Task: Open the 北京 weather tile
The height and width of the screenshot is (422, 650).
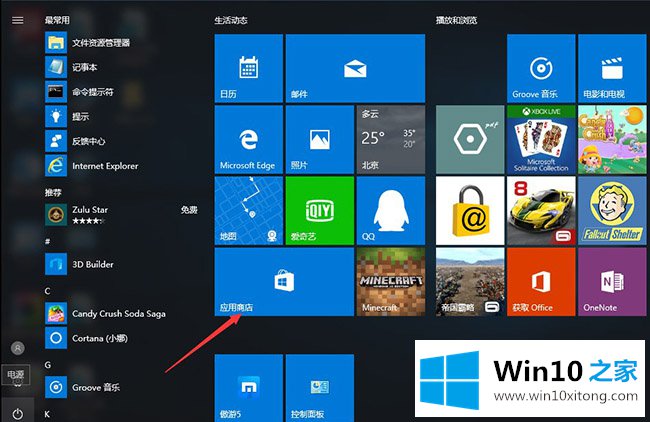Action: click(391, 139)
